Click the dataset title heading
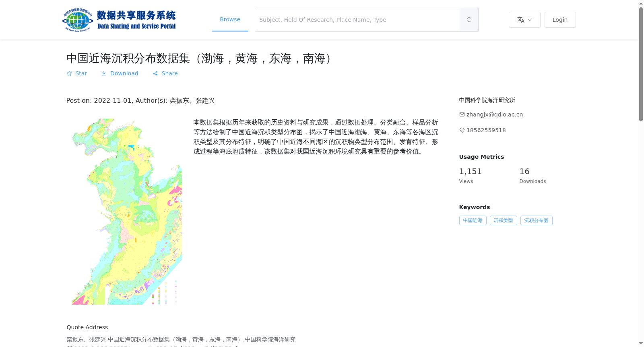 [x=201, y=58]
